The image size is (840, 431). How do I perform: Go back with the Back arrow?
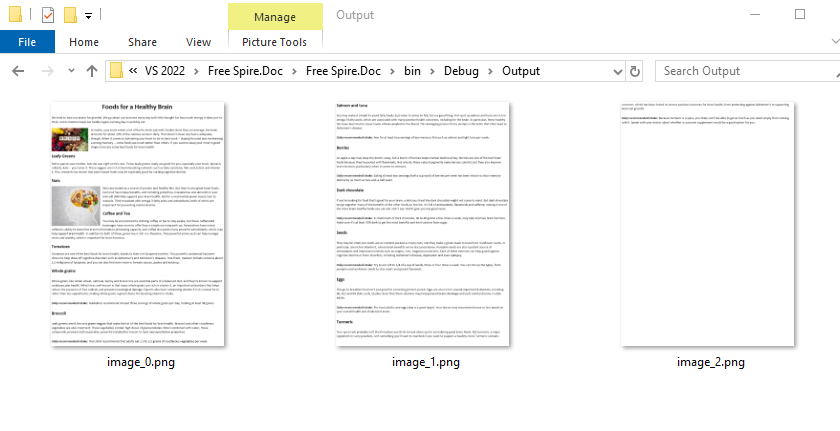point(18,71)
